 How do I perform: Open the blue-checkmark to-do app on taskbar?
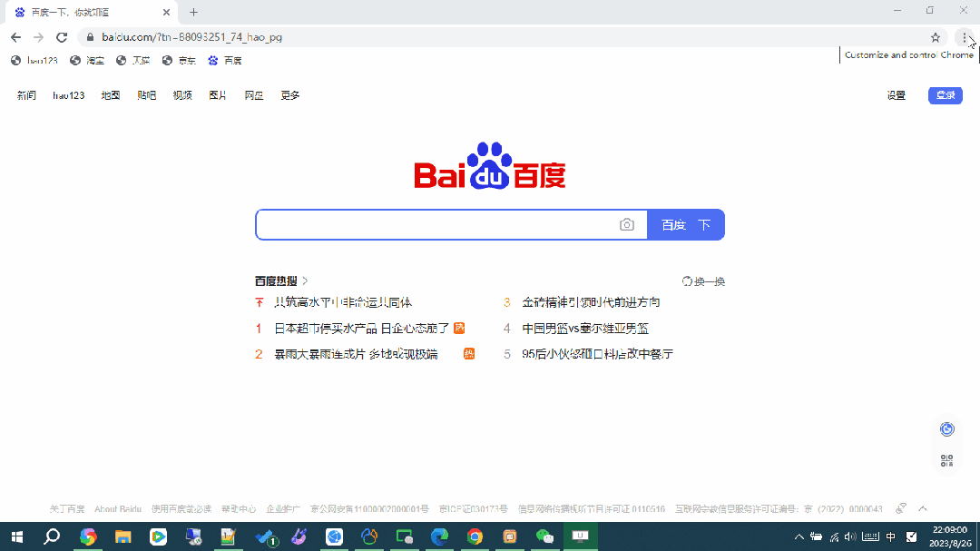266,536
